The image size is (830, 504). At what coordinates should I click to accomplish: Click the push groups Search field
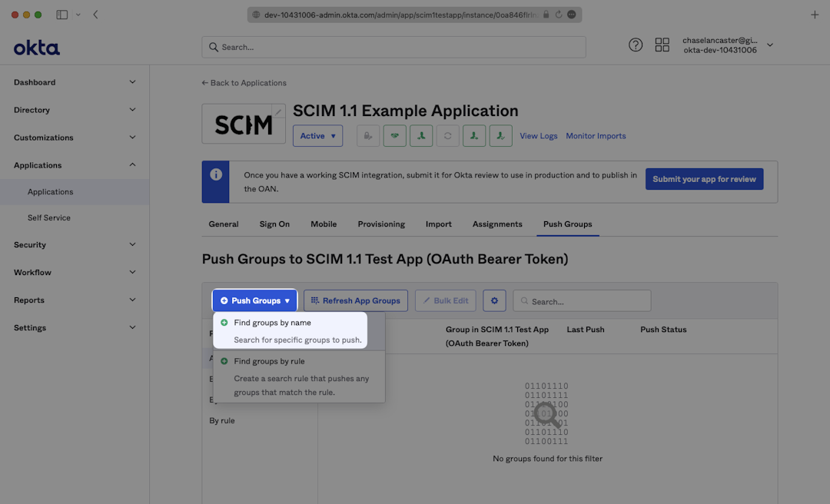pyautogui.click(x=588, y=301)
